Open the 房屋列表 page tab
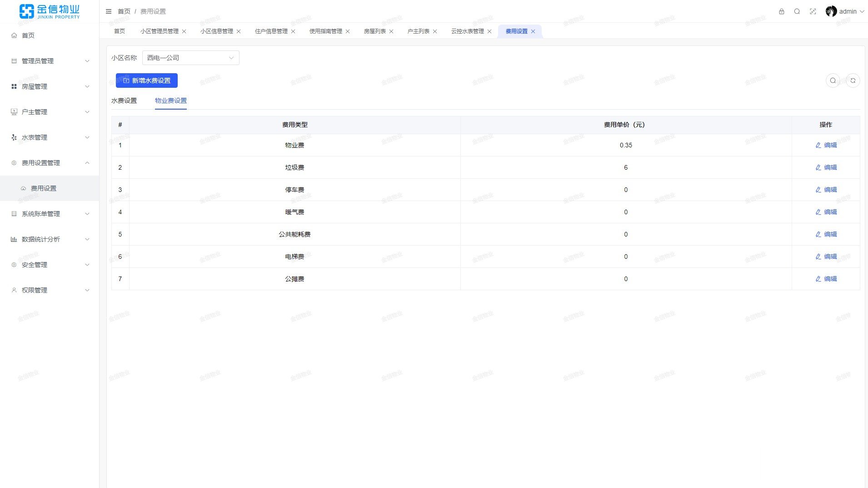This screenshot has height=488, width=868. (x=374, y=31)
